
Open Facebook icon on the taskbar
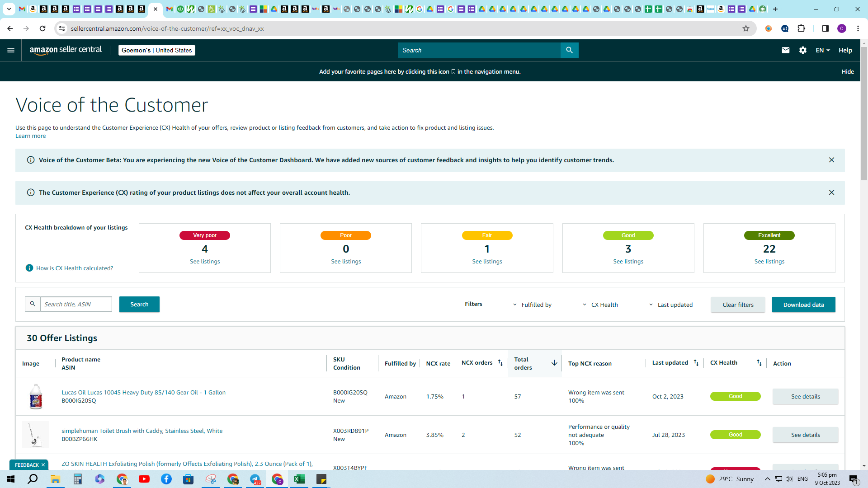point(166,479)
